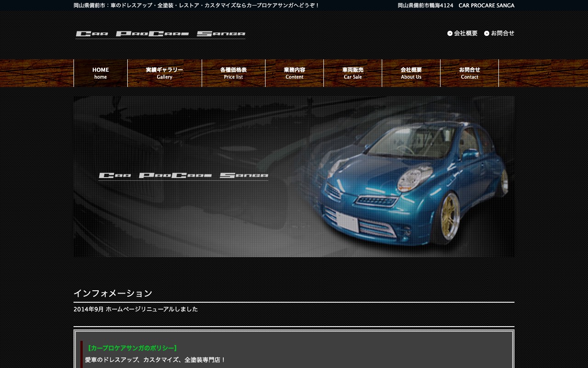The height and width of the screenshot is (368, 588).
Task: Click the top tagline about 岡山県備前市 dress-up
Action: [197, 6]
